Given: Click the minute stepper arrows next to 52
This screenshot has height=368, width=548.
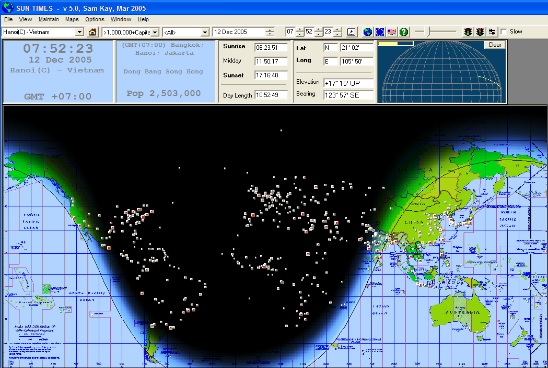Looking at the screenshot, I should 318,32.
